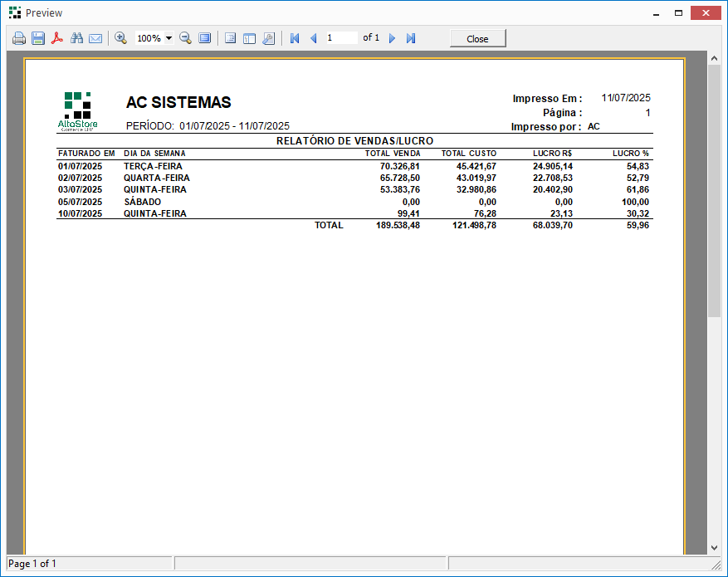Show the report outline icon
Screen dimensions: 728x577
click(x=230, y=38)
